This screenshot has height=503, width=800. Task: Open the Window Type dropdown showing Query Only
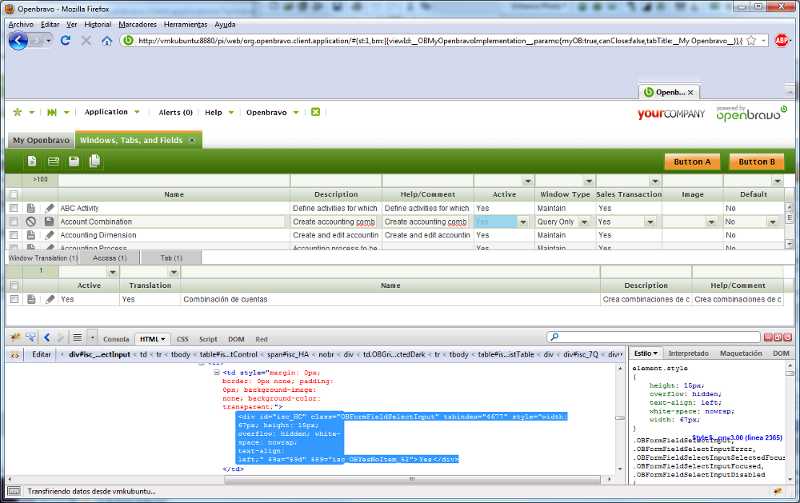coord(587,222)
